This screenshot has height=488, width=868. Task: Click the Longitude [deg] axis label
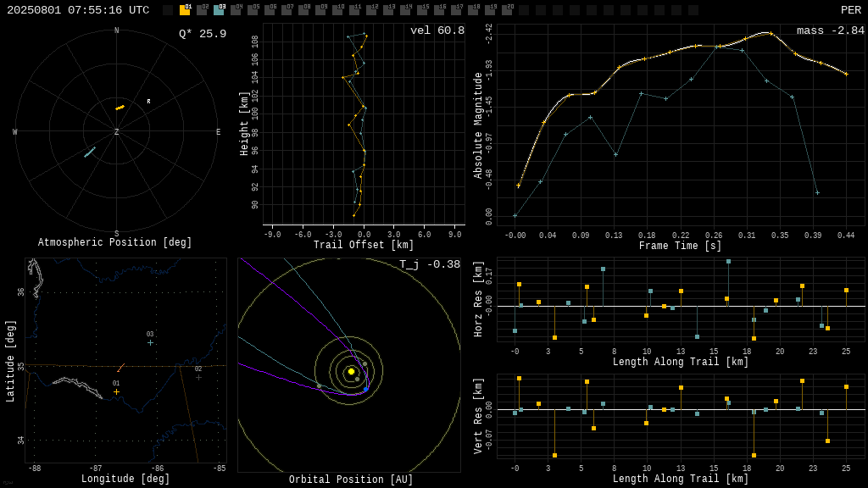(x=125, y=479)
